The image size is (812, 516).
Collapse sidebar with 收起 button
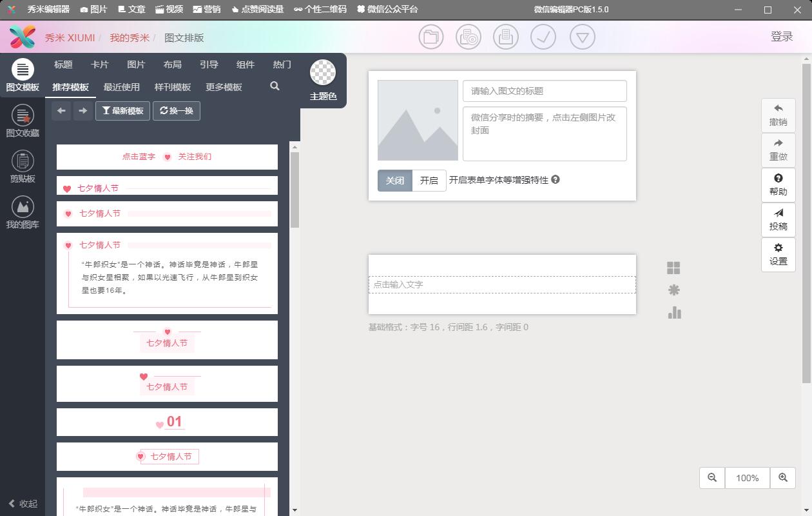coord(23,503)
